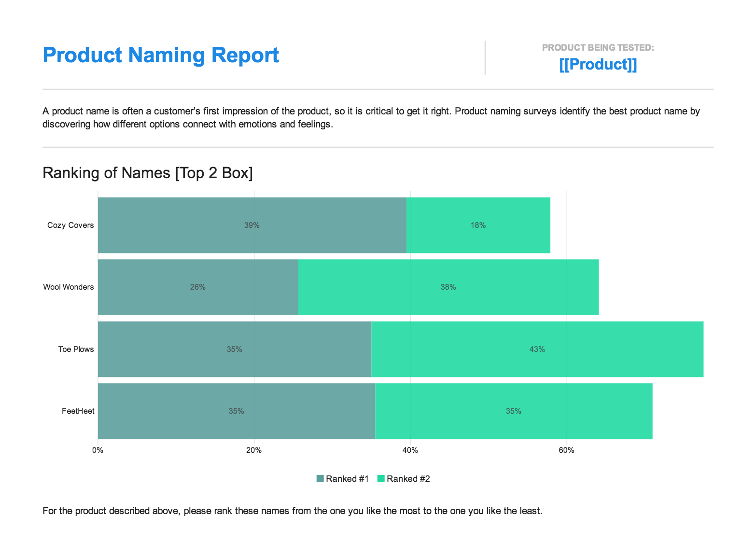Select the FeetHeet Ranked #1 bar segment

click(237, 411)
